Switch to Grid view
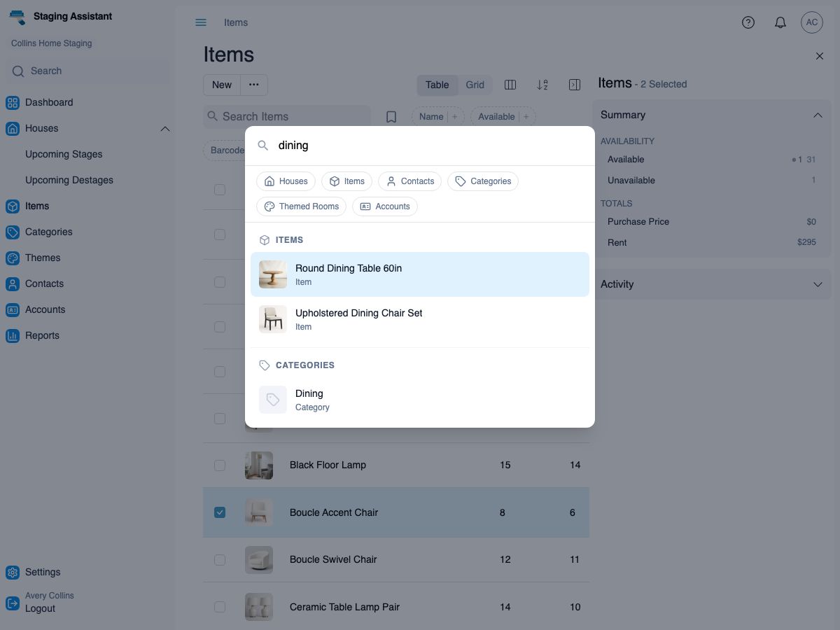 475,85
